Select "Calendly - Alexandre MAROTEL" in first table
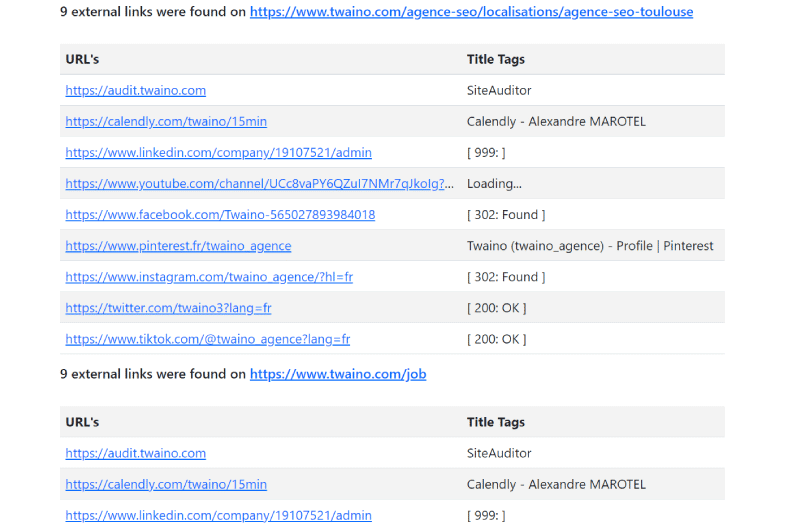Screen dimensions: 800x530 coord(556,121)
